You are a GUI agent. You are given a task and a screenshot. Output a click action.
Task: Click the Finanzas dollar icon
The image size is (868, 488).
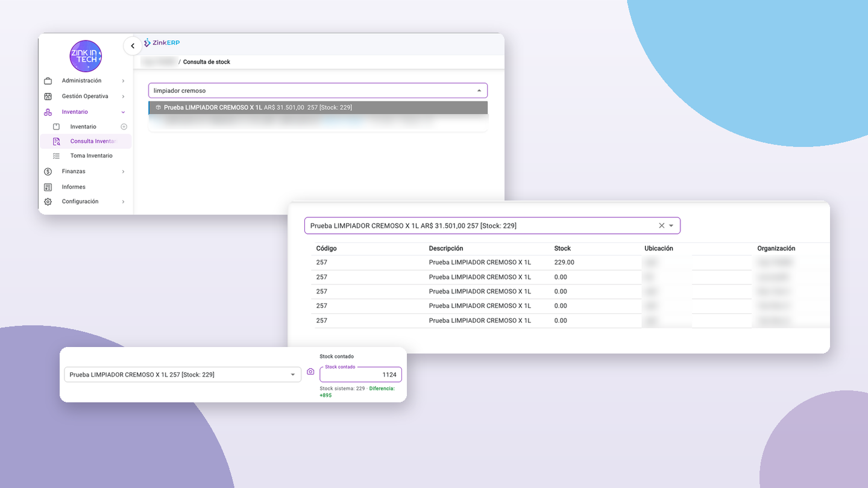(x=48, y=172)
